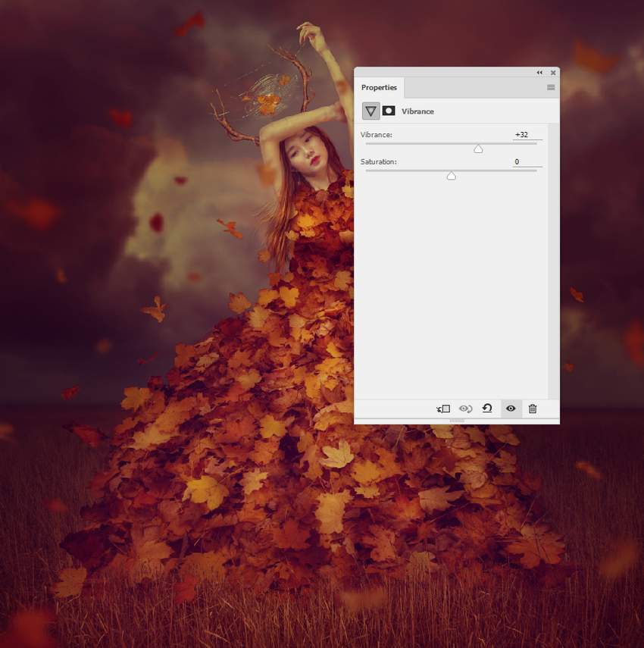Click the Vibrance panel title text

pos(417,111)
